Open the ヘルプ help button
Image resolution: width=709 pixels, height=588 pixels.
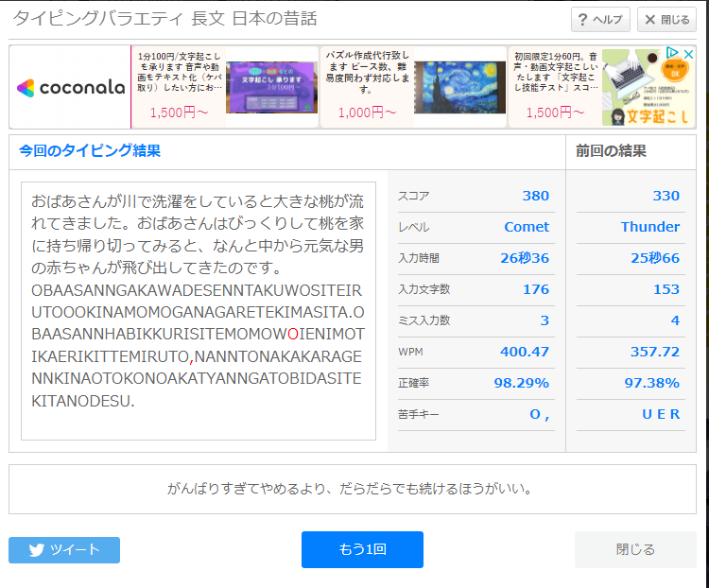pos(600,20)
